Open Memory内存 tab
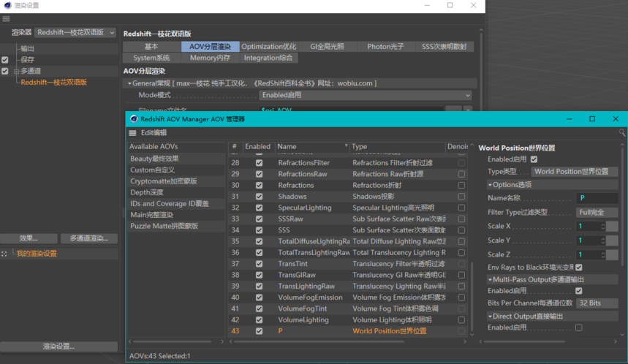 pyautogui.click(x=210, y=58)
